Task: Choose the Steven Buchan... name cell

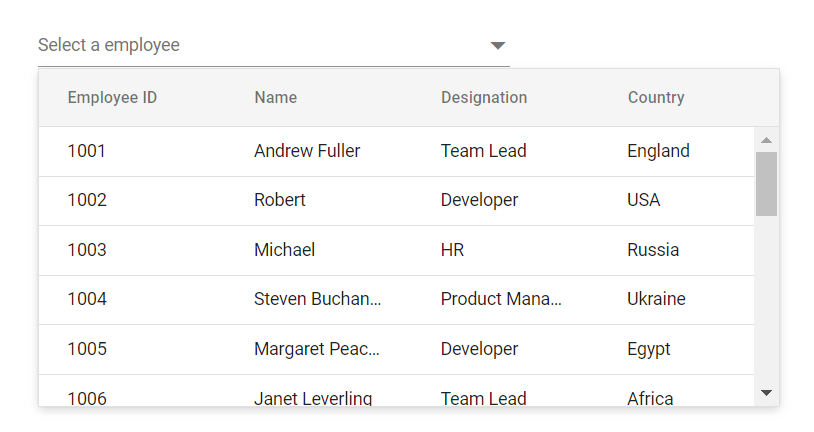Action: pos(317,299)
